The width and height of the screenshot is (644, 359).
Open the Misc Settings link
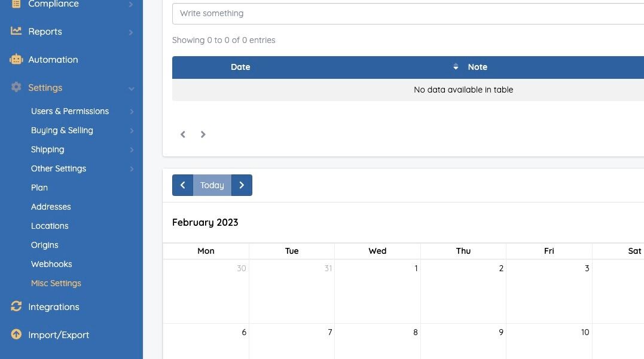(56, 283)
